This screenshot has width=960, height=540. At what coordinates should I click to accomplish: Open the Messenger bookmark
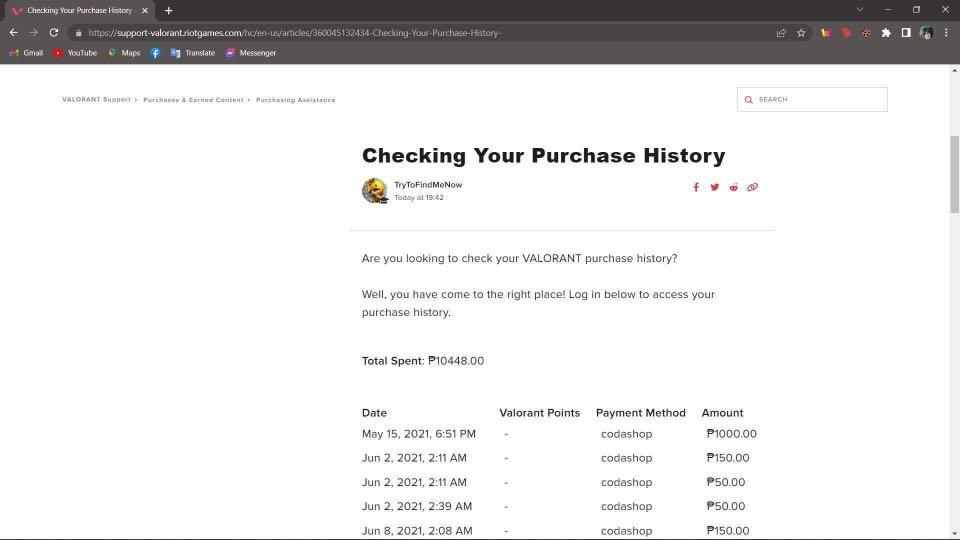coord(250,53)
